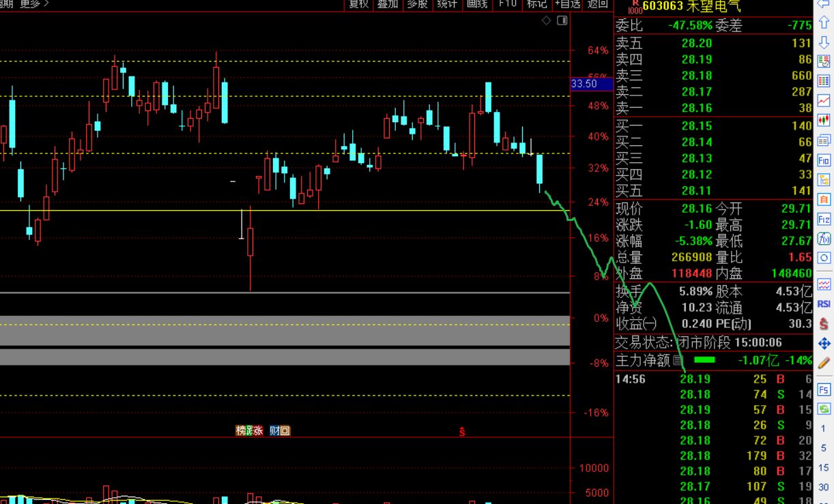
Task: Switch to the intraday line chart icon
Action: click(824, 101)
